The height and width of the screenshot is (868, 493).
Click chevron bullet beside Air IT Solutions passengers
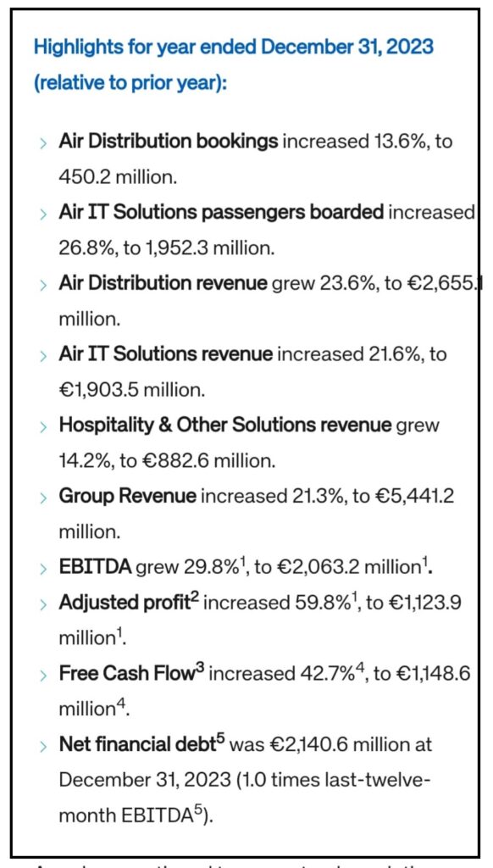point(44,214)
